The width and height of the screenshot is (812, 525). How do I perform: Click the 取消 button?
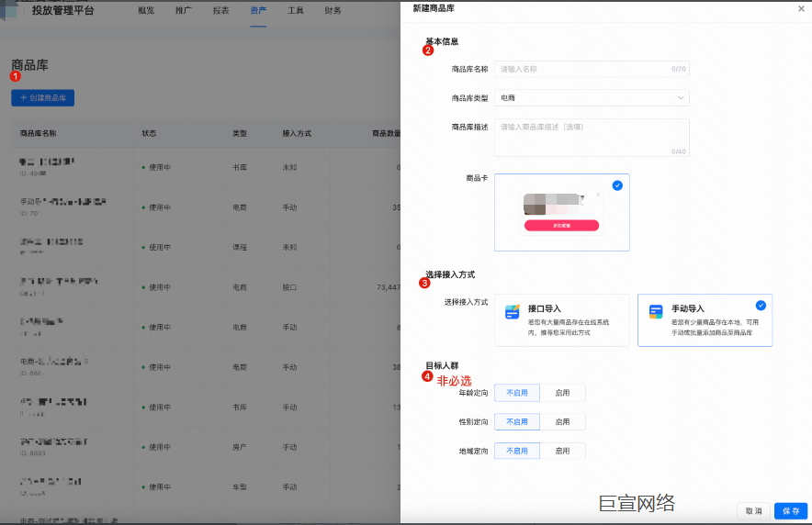click(x=753, y=511)
